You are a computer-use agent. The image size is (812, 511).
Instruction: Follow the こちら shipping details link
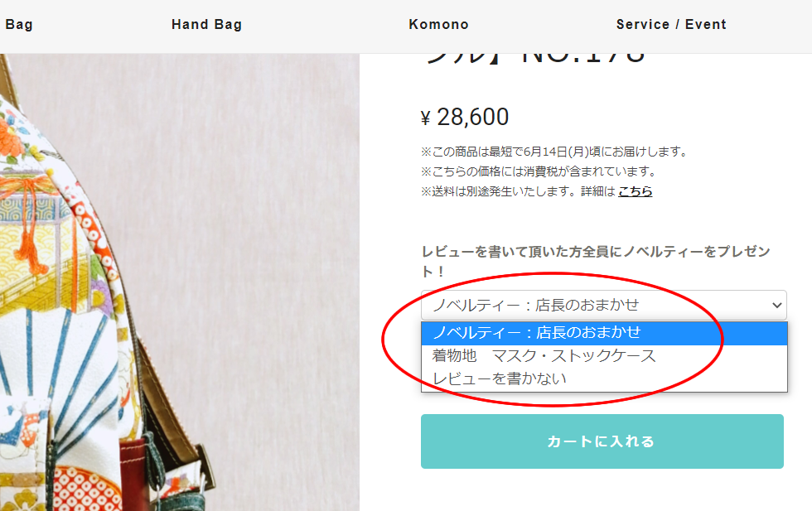pyautogui.click(x=635, y=191)
